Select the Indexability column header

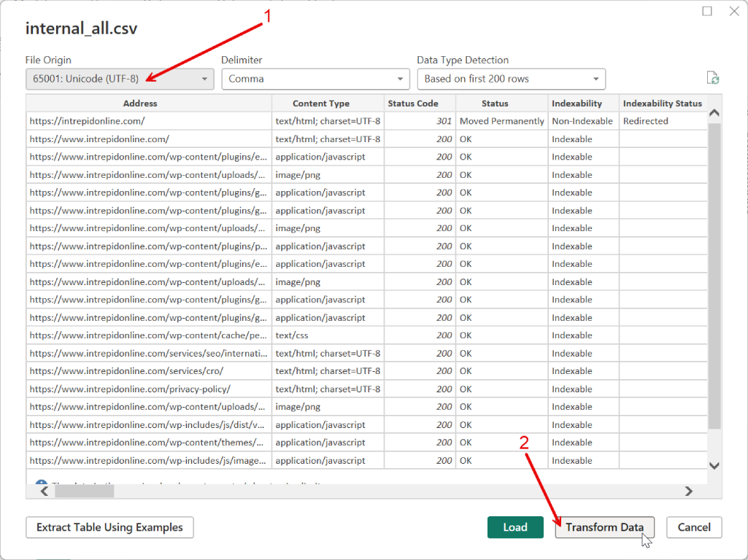(x=583, y=104)
